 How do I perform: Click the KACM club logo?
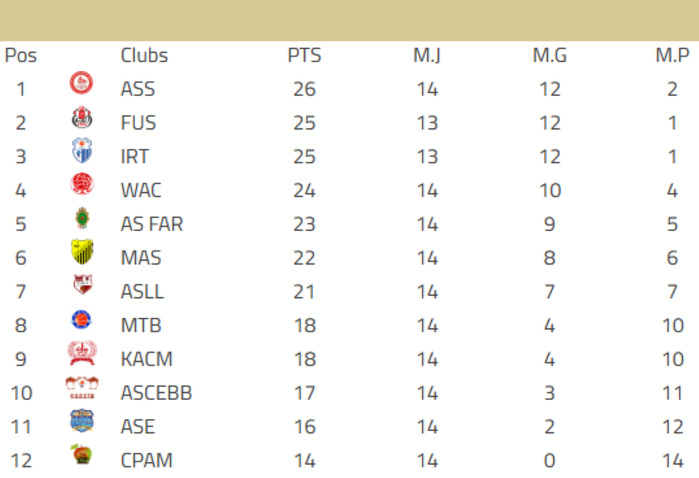point(81,354)
